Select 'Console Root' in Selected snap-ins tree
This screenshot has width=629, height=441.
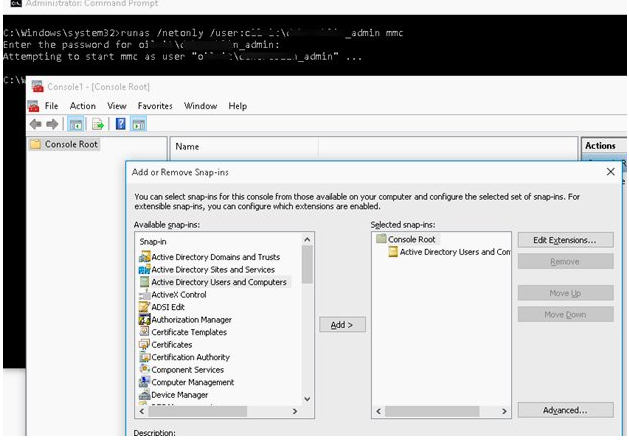click(x=412, y=239)
